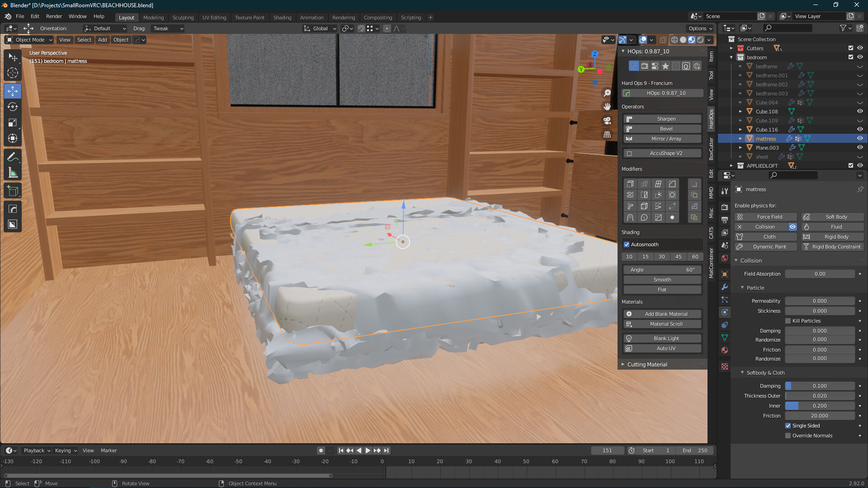
Task: Open the Render menu
Action: [x=54, y=16]
